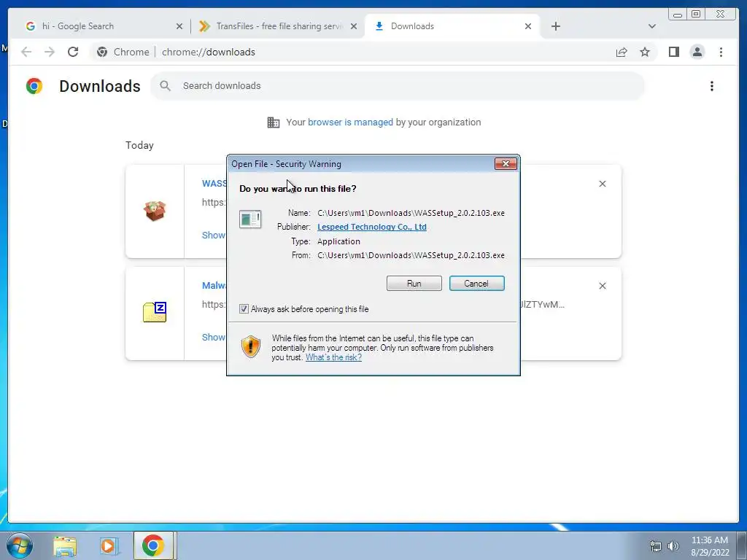Open Windows Explorer from taskbar
Screen dimensions: 747x560
click(64, 546)
